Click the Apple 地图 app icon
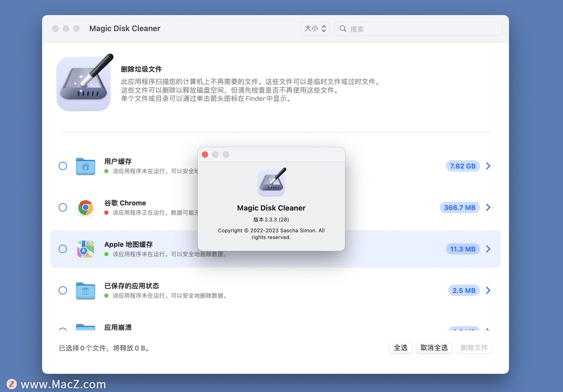The width and height of the screenshot is (563, 392). point(85,249)
